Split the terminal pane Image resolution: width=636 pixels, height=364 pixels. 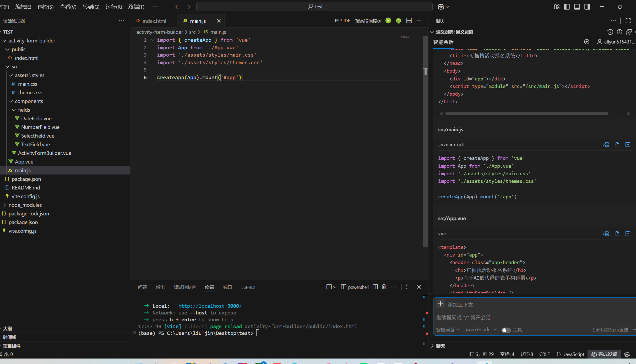[375, 287]
